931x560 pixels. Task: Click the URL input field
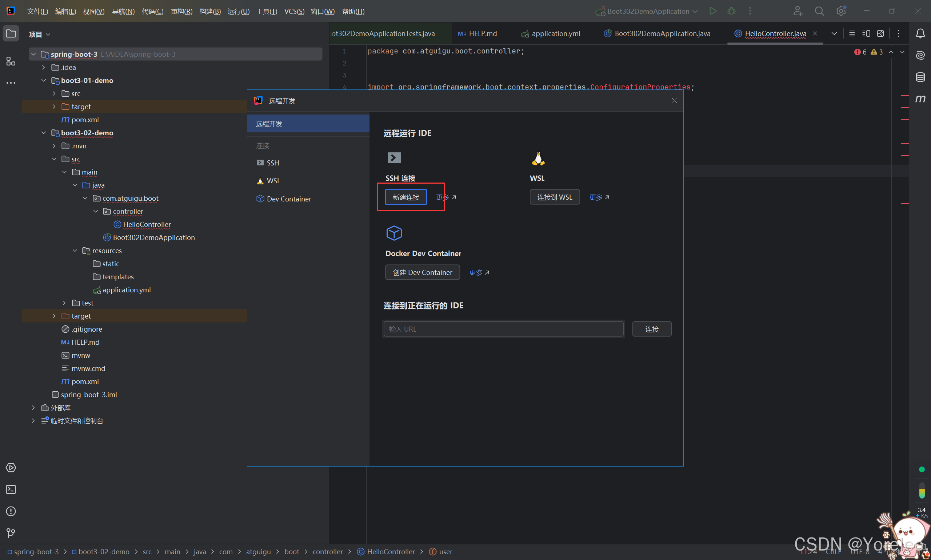pyautogui.click(x=503, y=329)
